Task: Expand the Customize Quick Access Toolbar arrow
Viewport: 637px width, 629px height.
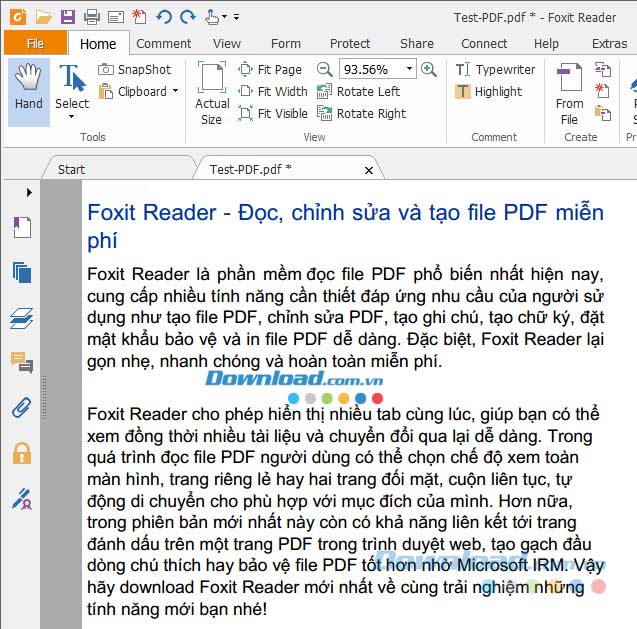Action: pos(236,17)
